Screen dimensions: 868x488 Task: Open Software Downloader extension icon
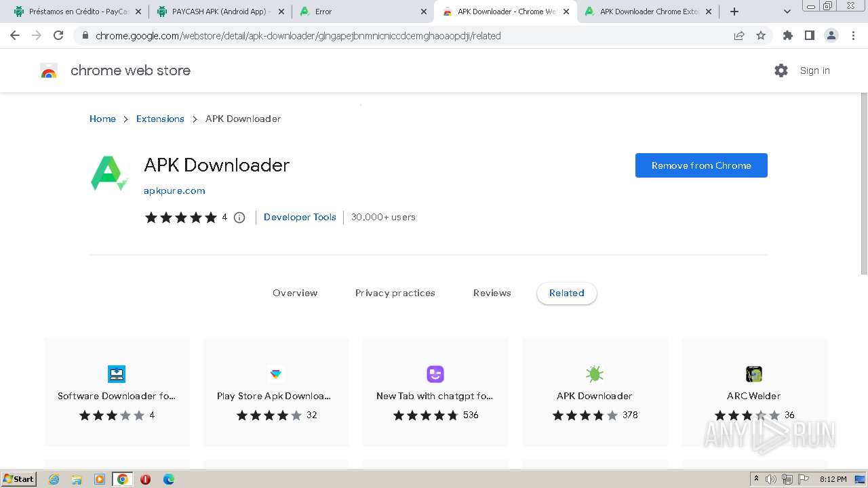[117, 374]
